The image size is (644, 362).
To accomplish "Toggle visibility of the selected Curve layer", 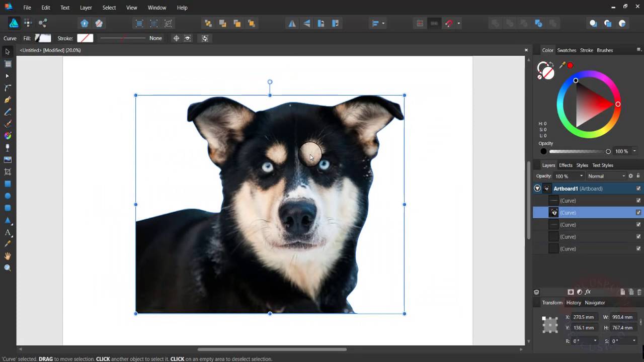I will (x=638, y=213).
